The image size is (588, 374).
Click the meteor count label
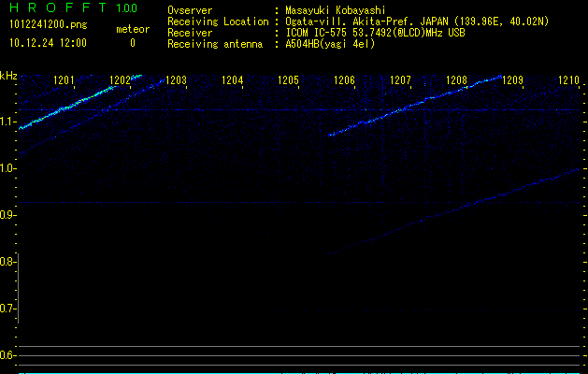(x=133, y=29)
